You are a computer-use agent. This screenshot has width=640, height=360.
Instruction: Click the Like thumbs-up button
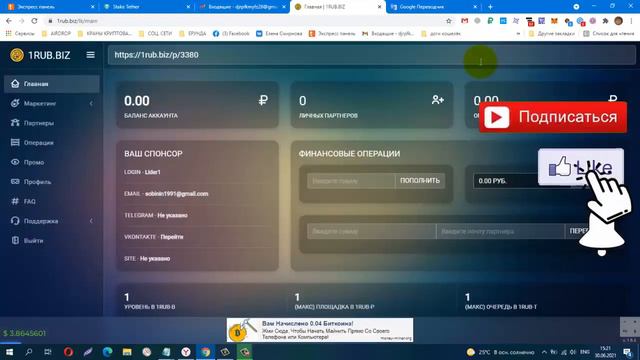(580, 167)
